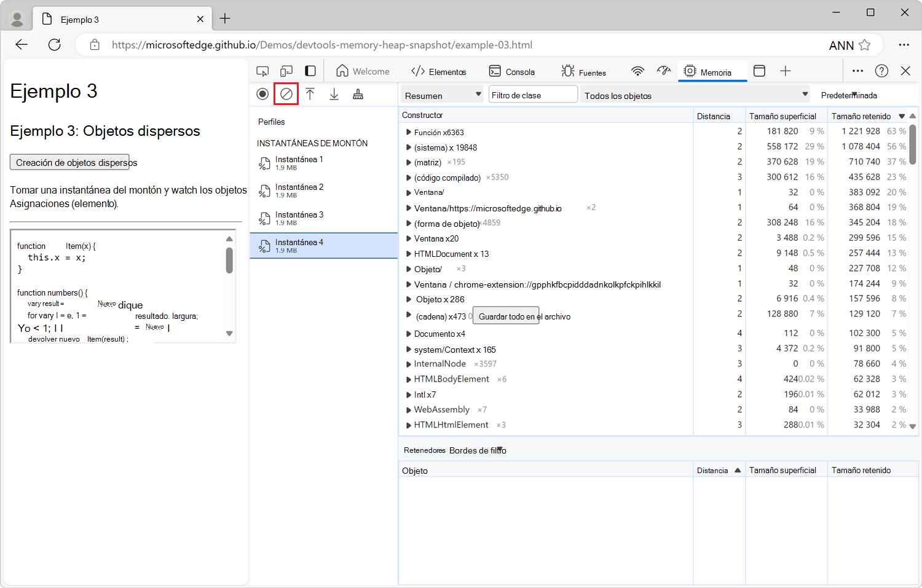Reload the current page
The height and width of the screenshot is (588, 922).
55,44
